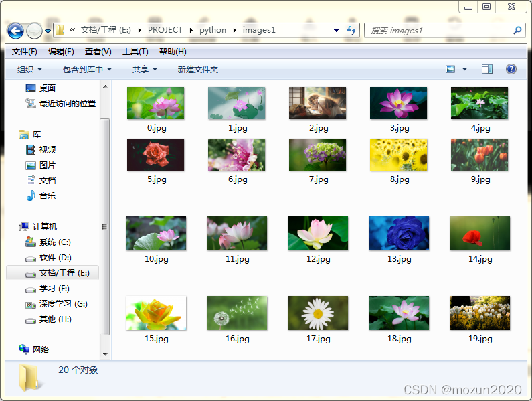Select the 库 libraries node

[x=30, y=135]
